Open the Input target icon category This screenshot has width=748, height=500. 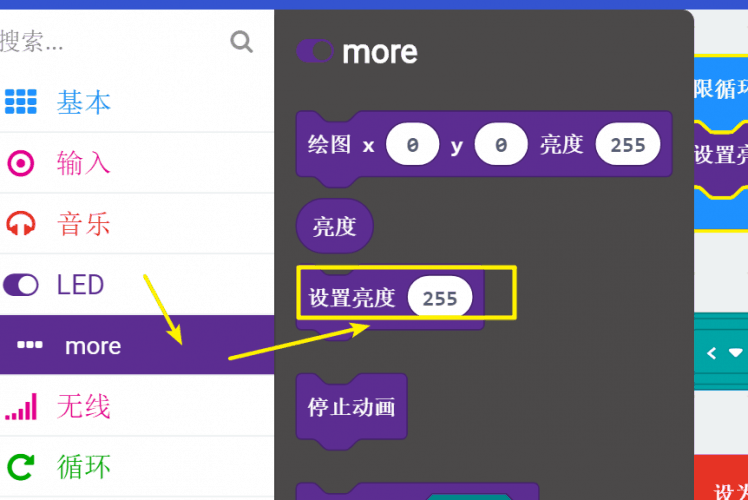21,163
